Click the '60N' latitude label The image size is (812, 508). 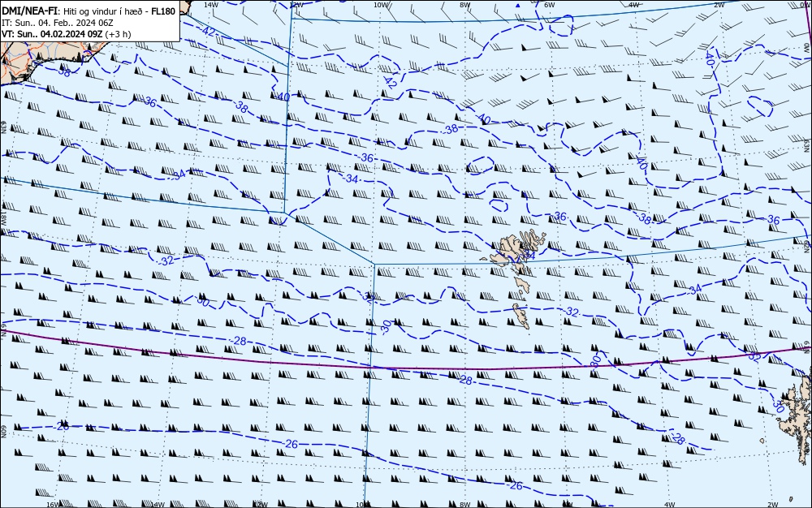(x=3, y=432)
